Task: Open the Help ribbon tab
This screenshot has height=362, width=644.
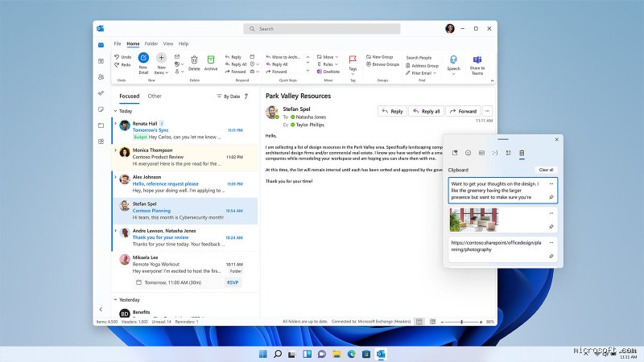Action: tap(184, 43)
